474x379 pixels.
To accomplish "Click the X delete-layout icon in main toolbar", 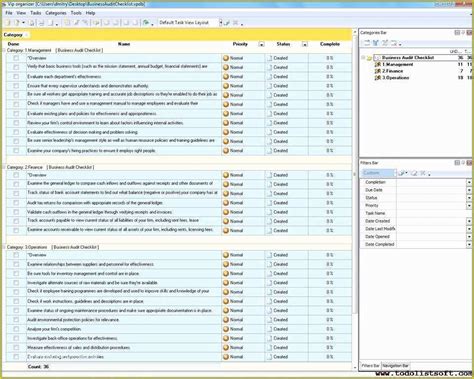I will point(235,23).
